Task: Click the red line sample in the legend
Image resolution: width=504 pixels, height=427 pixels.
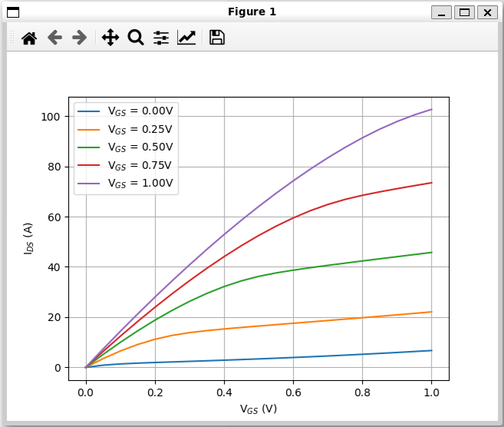Action: [x=89, y=165]
